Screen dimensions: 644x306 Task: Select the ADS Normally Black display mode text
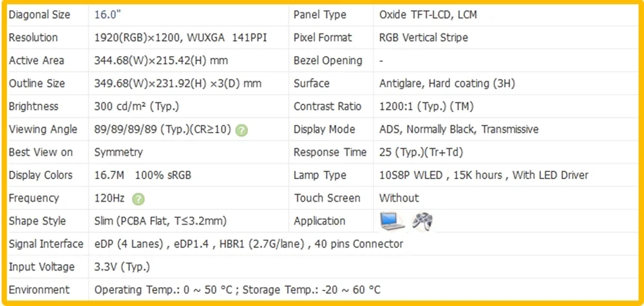pyautogui.click(x=459, y=129)
